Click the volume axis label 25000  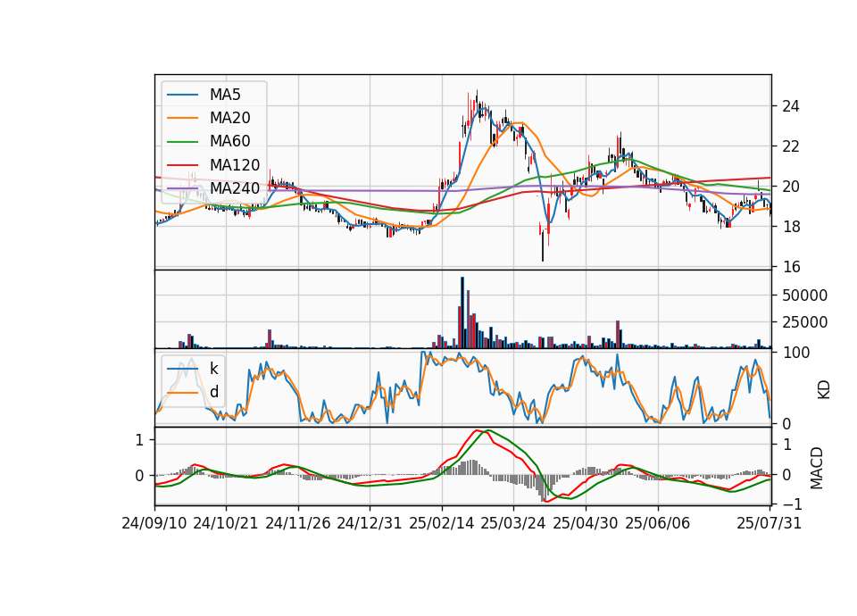(x=804, y=322)
